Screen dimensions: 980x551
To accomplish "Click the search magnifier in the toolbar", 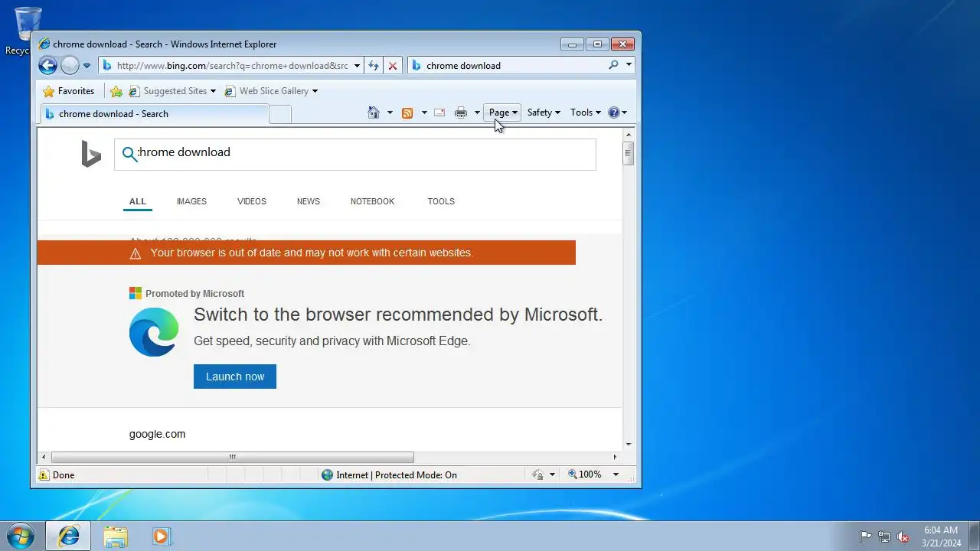I will [x=613, y=65].
